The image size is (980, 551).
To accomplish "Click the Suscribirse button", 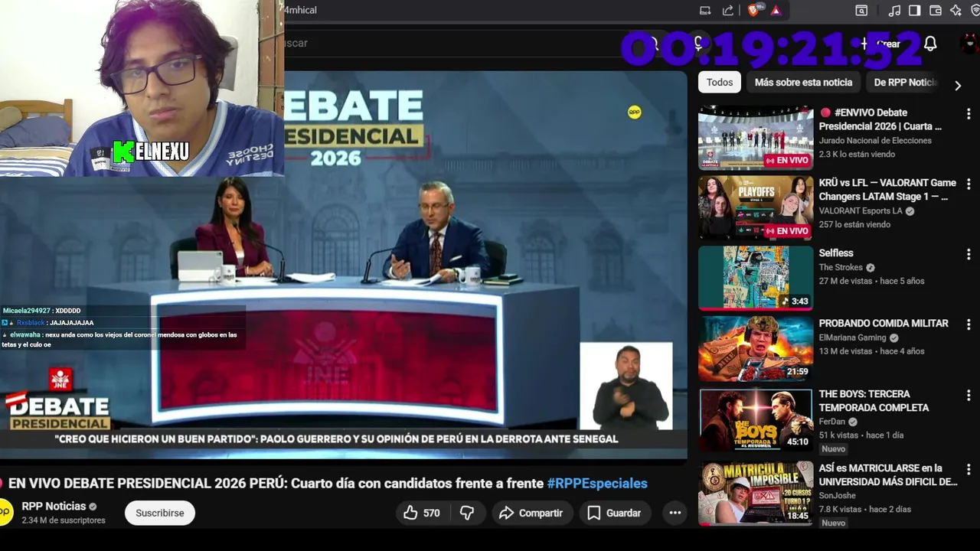I will [160, 513].
